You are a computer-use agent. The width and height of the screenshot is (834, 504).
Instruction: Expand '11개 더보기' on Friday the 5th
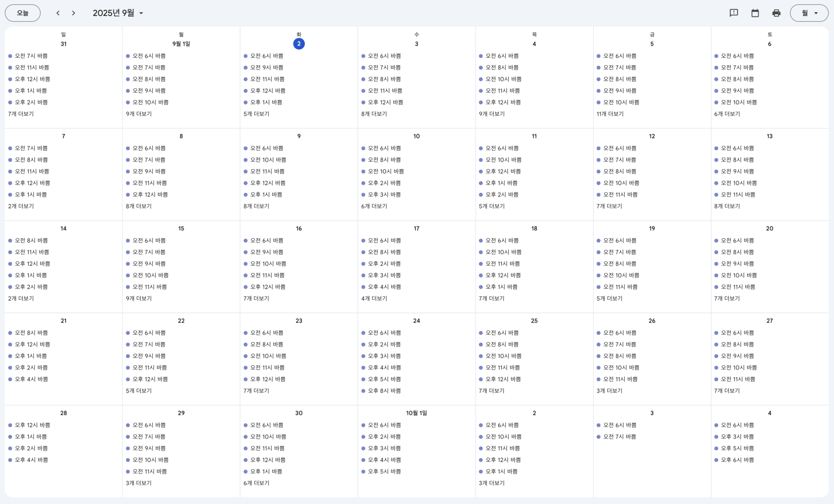[610, 114]
